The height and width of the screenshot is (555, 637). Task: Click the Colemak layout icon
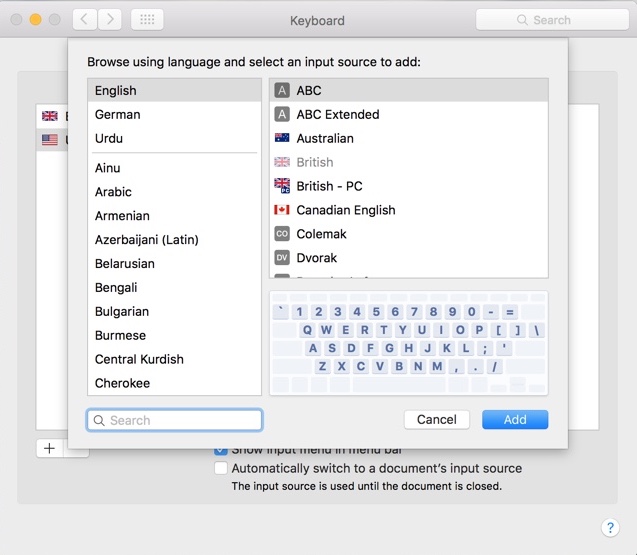click(x=282, y=234)
